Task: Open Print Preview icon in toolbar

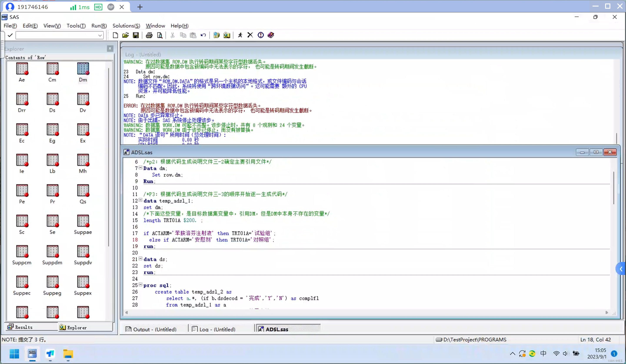Action: pyautogui.click(x=160, y=35)
